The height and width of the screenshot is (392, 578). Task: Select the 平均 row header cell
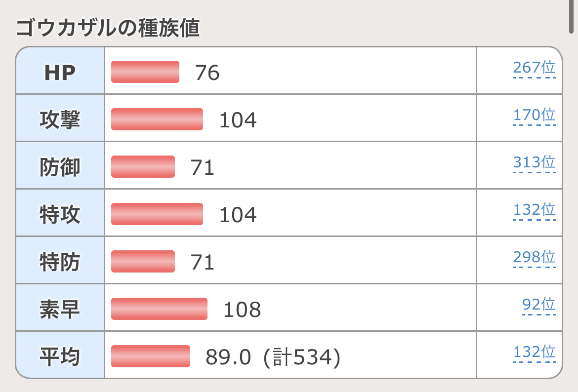click(60, 356)
